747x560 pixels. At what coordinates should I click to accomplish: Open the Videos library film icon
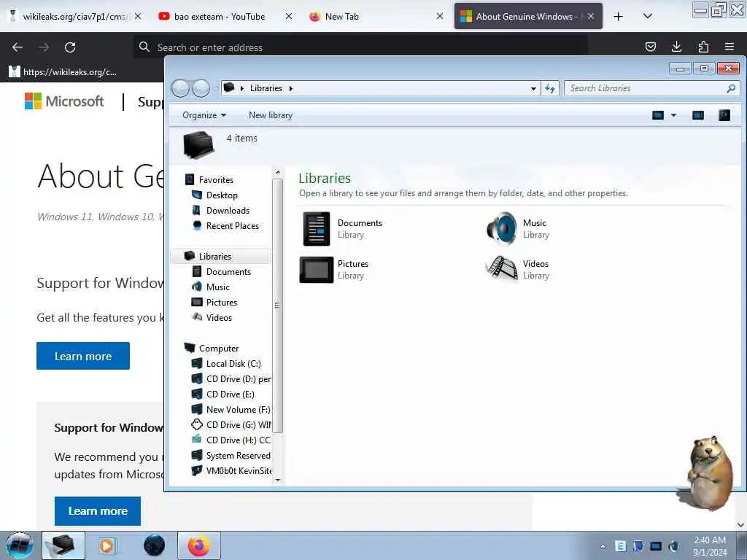pyautogui.click(x=502, y=270)
